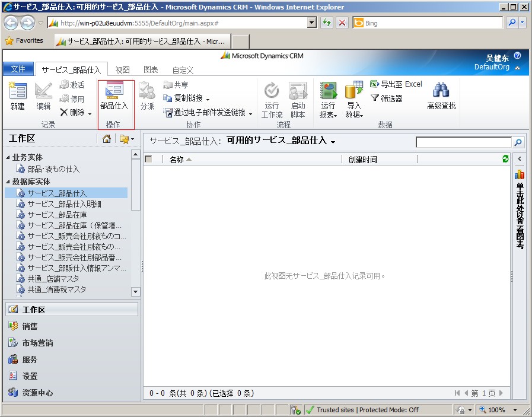Switch to the 视图 (View) ribbon tab
The height and width of the screenshot is (417, 532).
122,70
